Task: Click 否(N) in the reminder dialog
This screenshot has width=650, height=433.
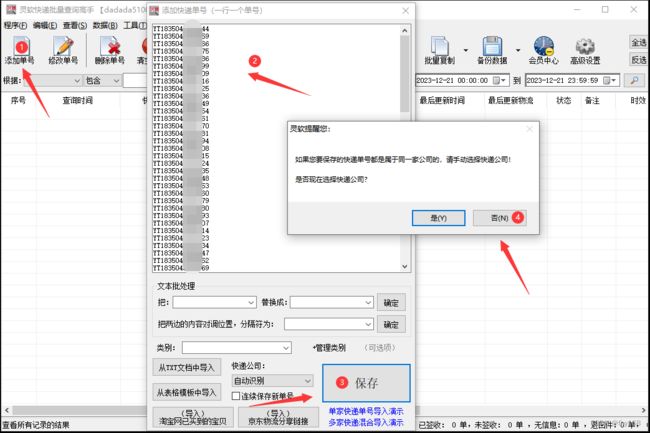Action: click(500, 218)
